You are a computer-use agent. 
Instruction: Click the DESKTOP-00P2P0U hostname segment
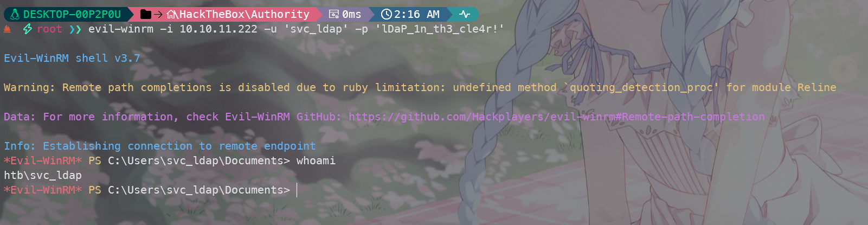tap(72, 14)
